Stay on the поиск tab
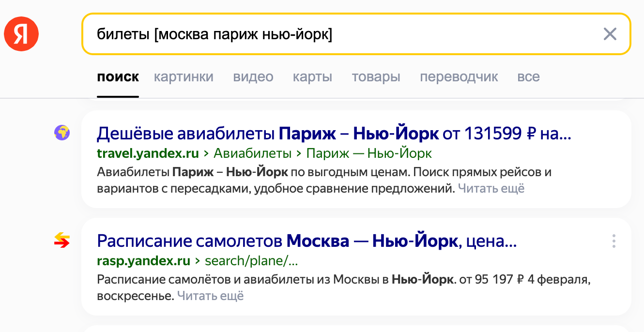 point(118,76)
